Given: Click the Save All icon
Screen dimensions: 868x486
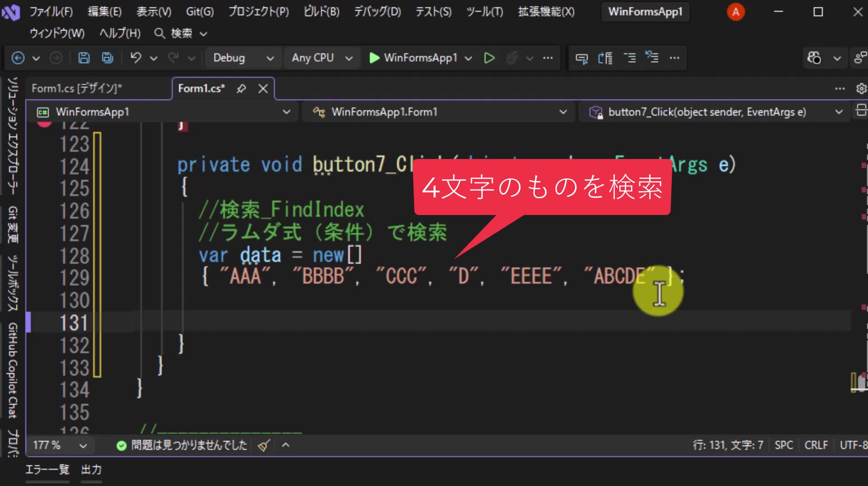Looking at the screenshot, I should [x=108, y=58].
